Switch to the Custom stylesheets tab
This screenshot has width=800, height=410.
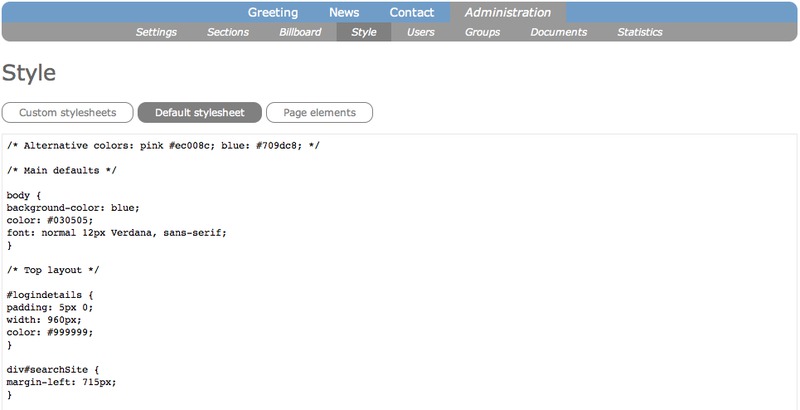pyautogui.click(x=67, y=113)
